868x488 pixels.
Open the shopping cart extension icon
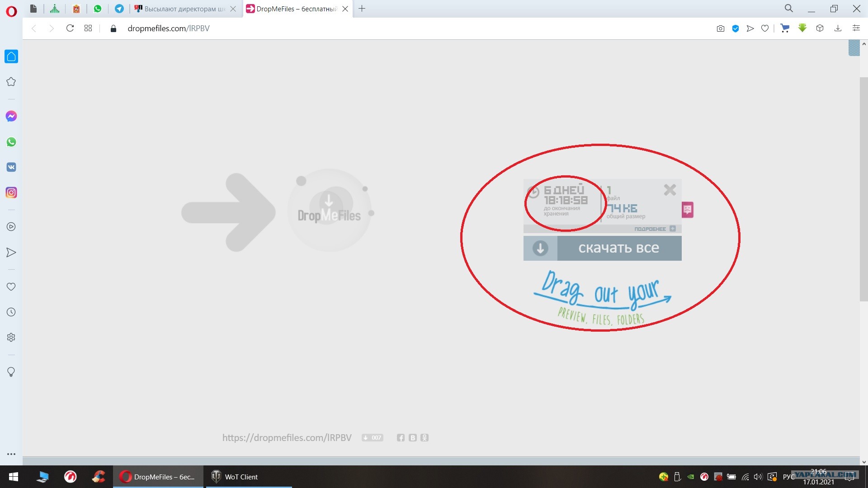tap(785, 28)
